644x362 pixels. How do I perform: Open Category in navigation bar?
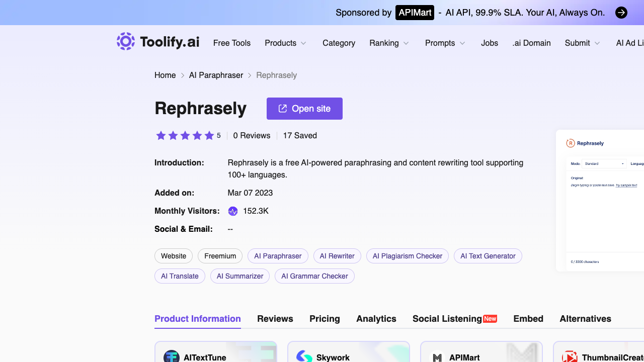339,43
